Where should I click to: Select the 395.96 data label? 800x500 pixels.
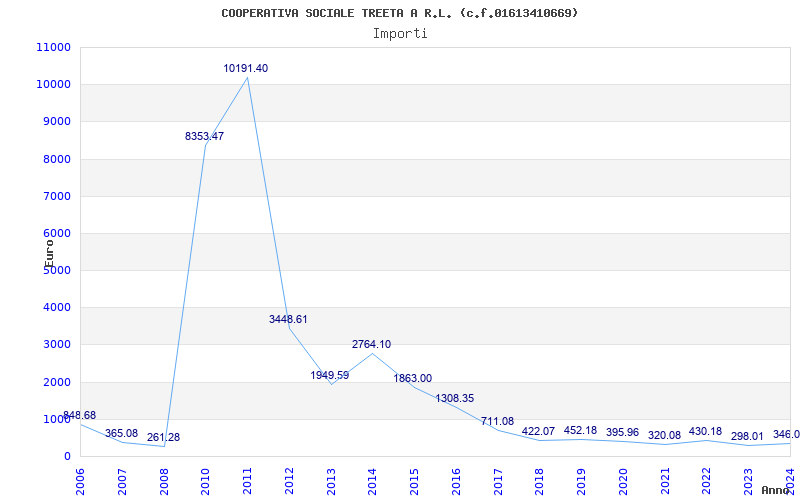pos(622,433)
